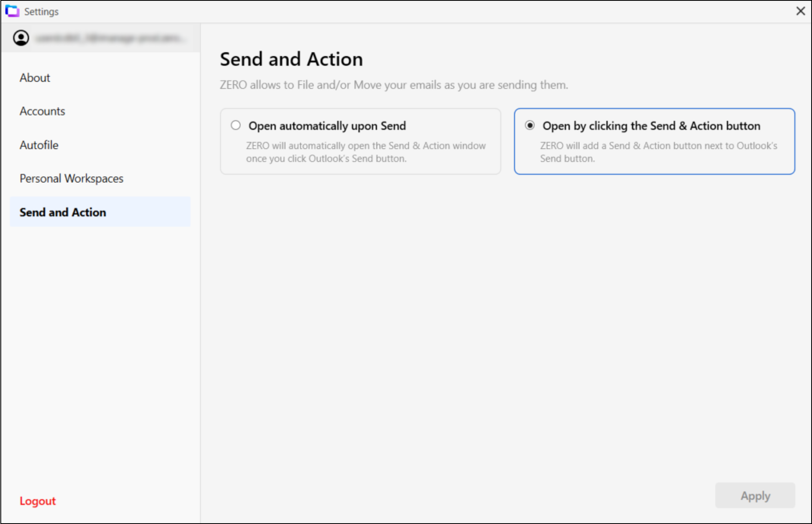Select the 'Open automatically upon Send' radio button

236,125
